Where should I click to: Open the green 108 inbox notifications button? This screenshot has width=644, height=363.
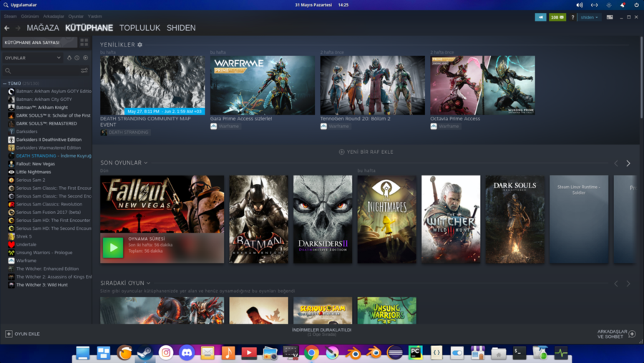557,17
